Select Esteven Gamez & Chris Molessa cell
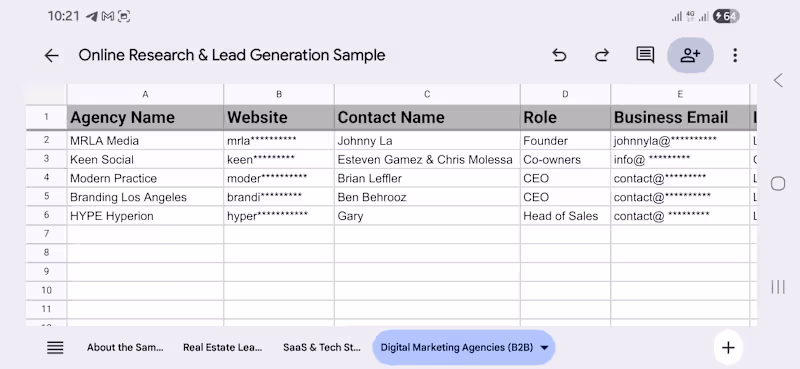 click(427, 159)
